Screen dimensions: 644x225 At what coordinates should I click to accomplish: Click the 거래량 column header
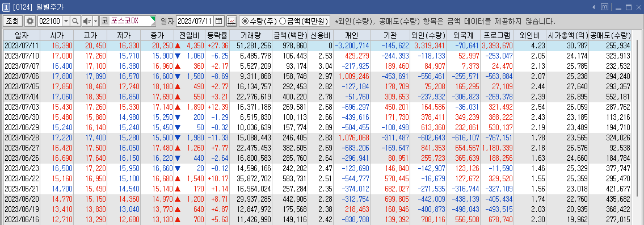(251, 35)
